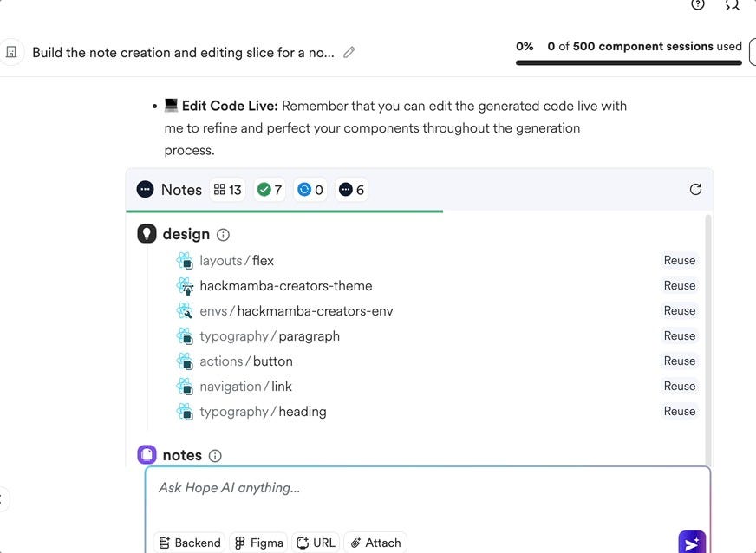Click the green checkmark badge showing 7
The width and height of the screenshot is (756, 553).
269,189
